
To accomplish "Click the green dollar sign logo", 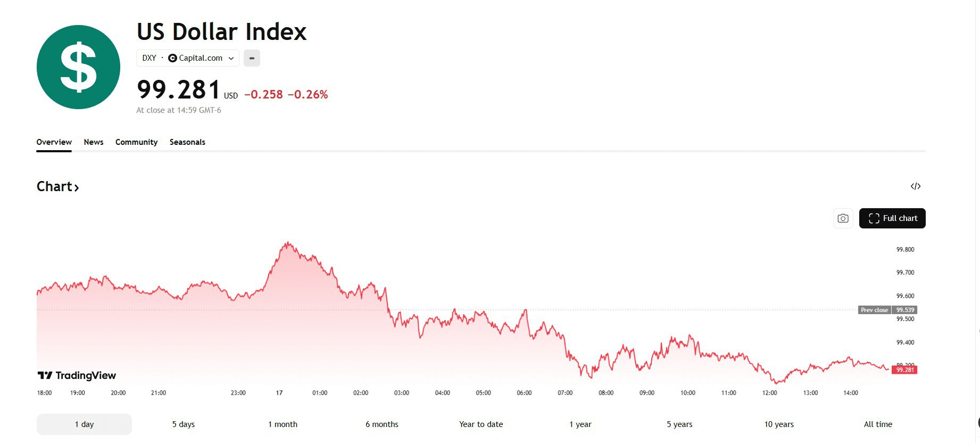I will pyautogui.click(x=78, y=67).
